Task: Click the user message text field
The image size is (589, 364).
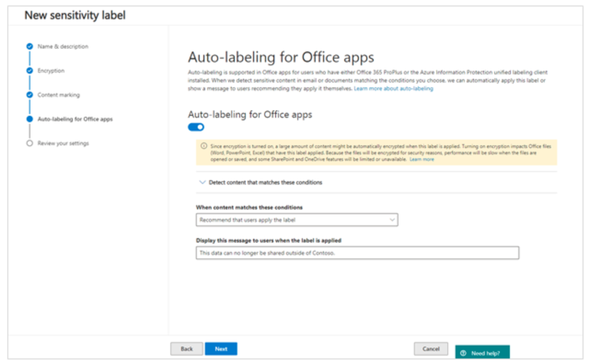Action: point(358,253)
